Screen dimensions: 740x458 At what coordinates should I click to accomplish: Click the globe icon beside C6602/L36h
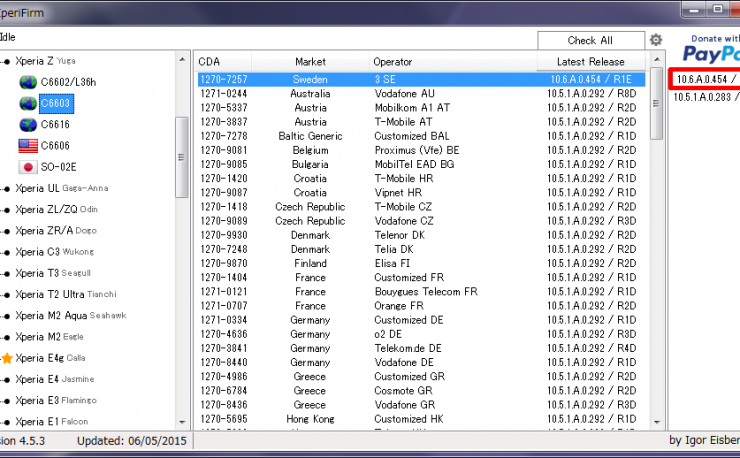pyautogui.click(x=28, y=82)
